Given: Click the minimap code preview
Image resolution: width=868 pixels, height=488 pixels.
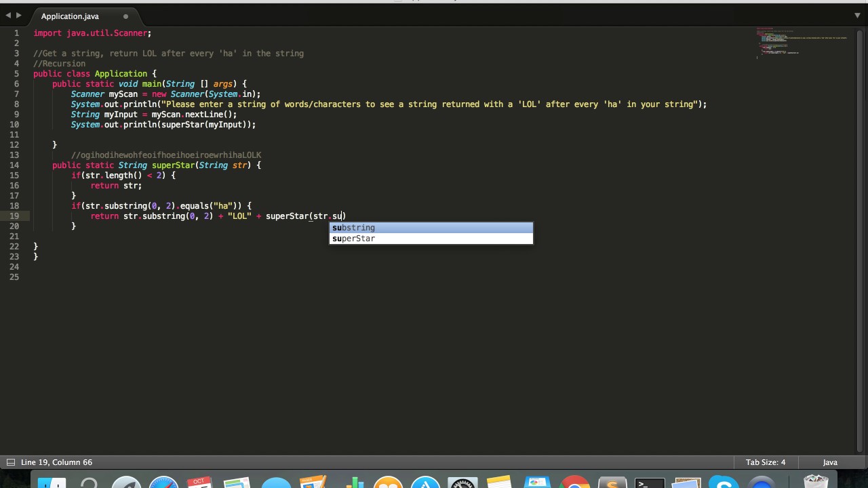Looking at the screenshot, I should click(x=800, y=42).
